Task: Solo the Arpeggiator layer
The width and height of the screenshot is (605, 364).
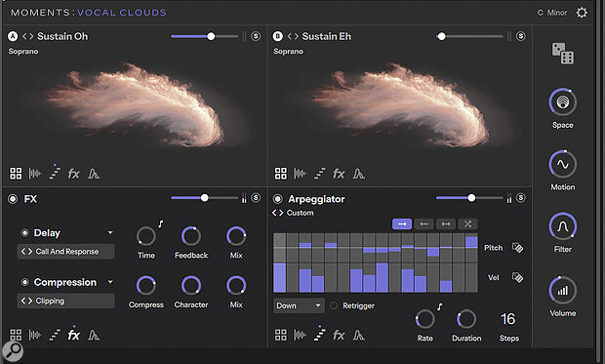Action: 521,198
